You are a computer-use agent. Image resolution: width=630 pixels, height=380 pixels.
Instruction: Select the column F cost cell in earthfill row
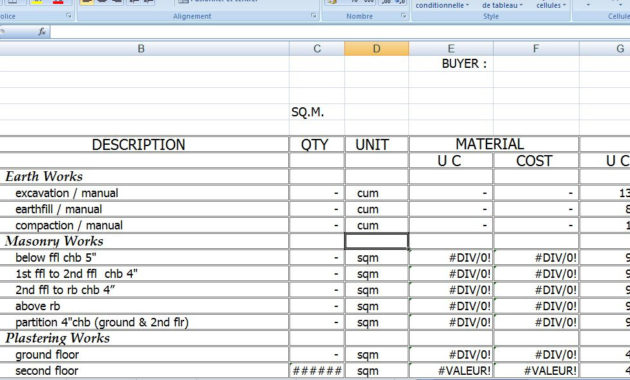pyautogui.click(x=536, y=209)
